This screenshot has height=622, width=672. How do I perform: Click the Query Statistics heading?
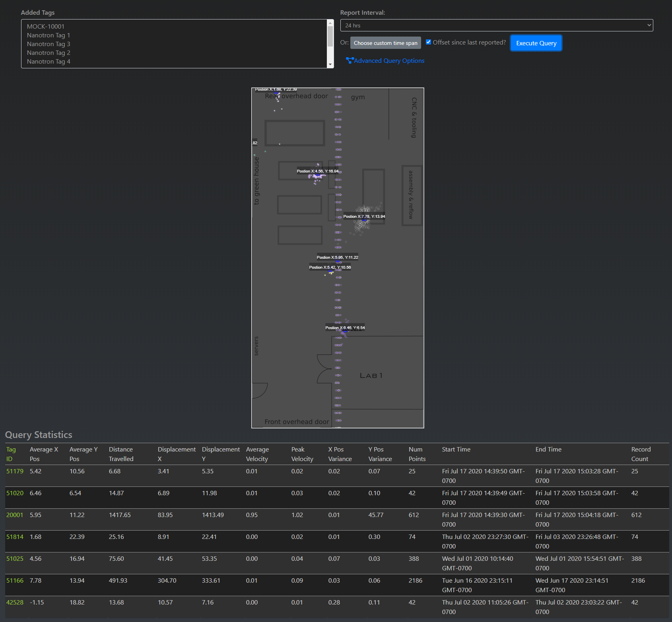click(x=39, y=435)
